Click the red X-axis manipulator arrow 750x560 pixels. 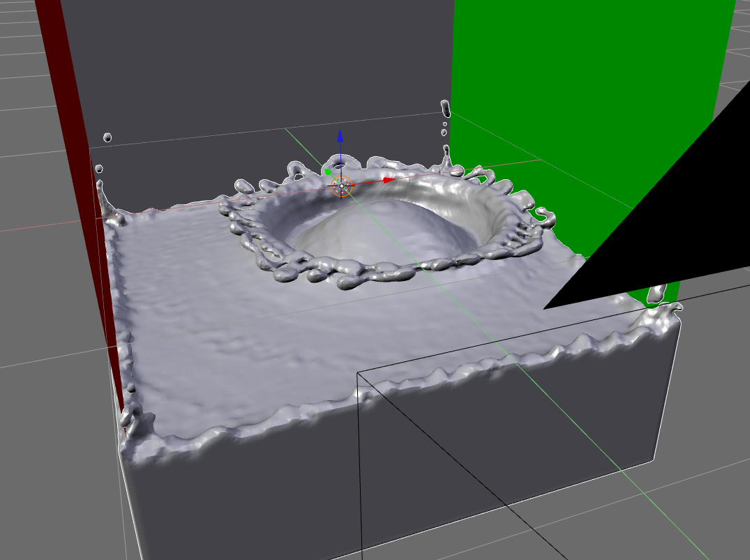389,181
